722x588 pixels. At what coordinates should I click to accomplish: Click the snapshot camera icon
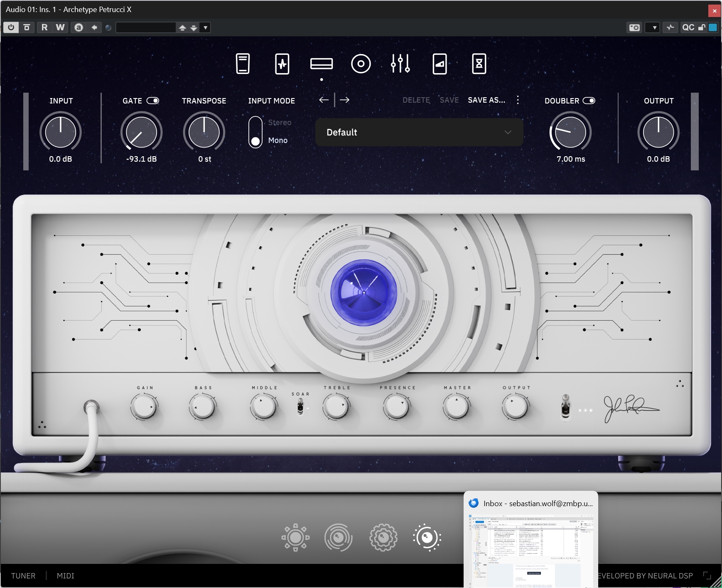coord(634,27)
